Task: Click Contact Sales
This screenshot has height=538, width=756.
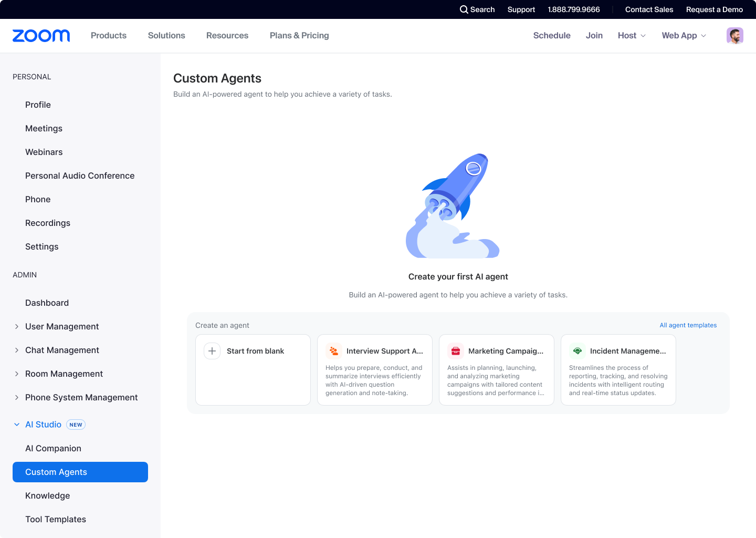Action: 649,9
